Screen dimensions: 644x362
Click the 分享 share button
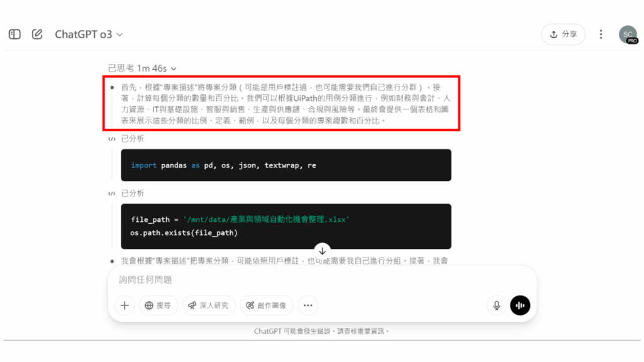(563, 35)
